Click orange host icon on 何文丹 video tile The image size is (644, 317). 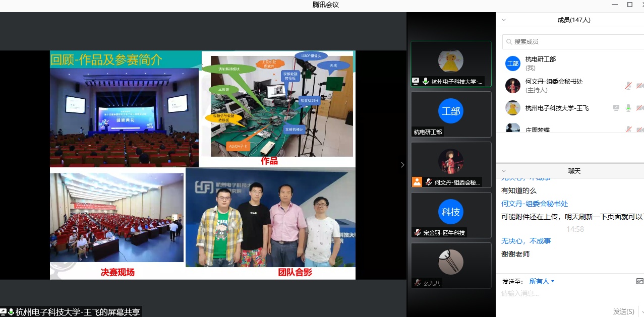click(417, 182)
